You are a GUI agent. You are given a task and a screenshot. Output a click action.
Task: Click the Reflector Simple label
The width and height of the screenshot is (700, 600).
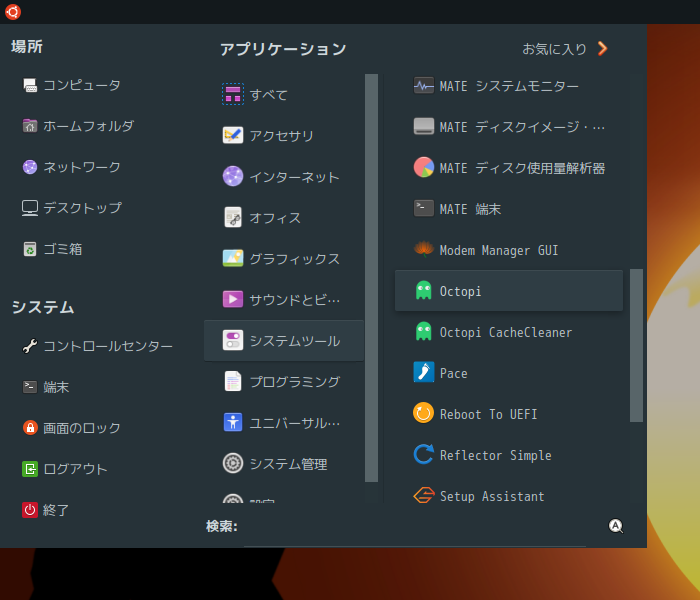[496, 455]
